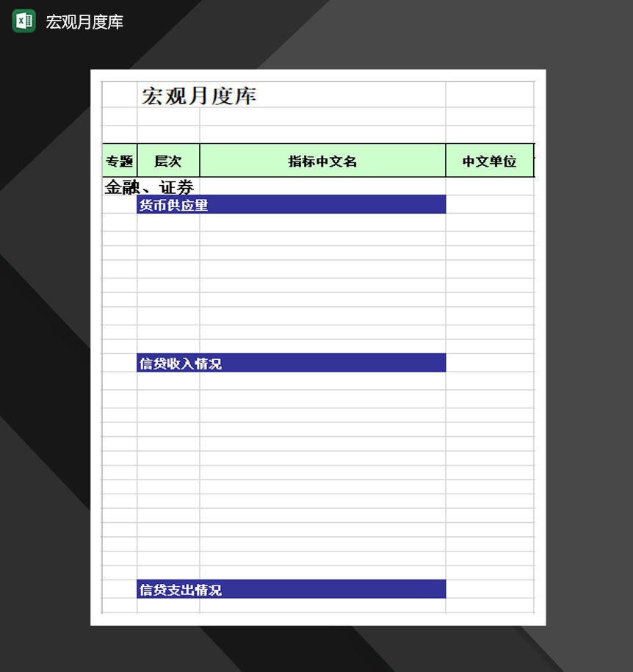Click the 信贷收入情况 blue header row
The image size is (633, 672).
[291, 362]
